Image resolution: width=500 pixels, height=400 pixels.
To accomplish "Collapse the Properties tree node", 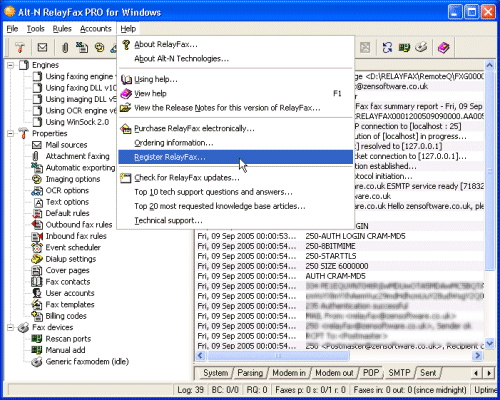I will coord(11,134).
